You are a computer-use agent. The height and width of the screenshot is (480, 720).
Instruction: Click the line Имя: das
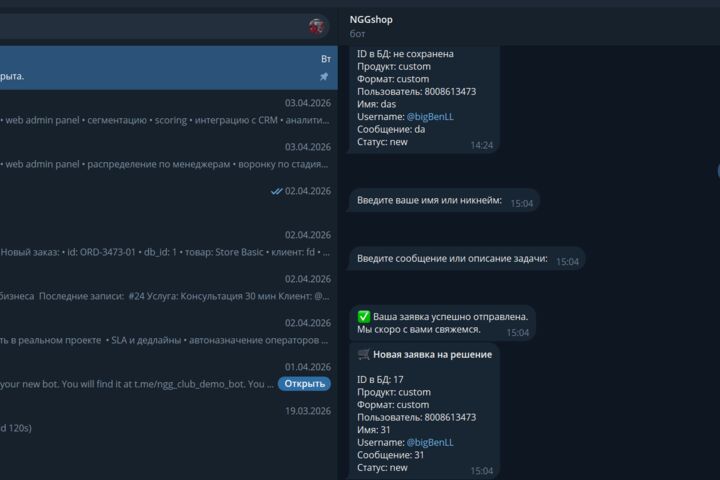(377, 104)
